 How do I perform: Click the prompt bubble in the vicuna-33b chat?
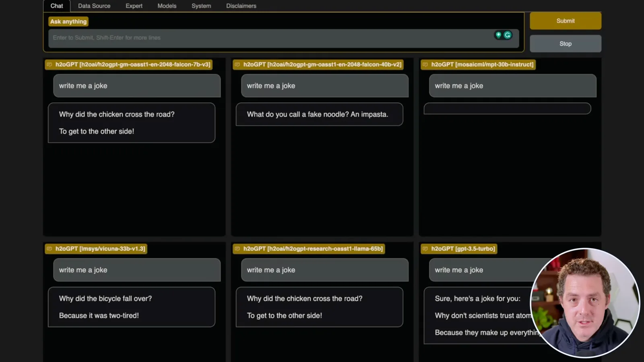pos(137,270)
